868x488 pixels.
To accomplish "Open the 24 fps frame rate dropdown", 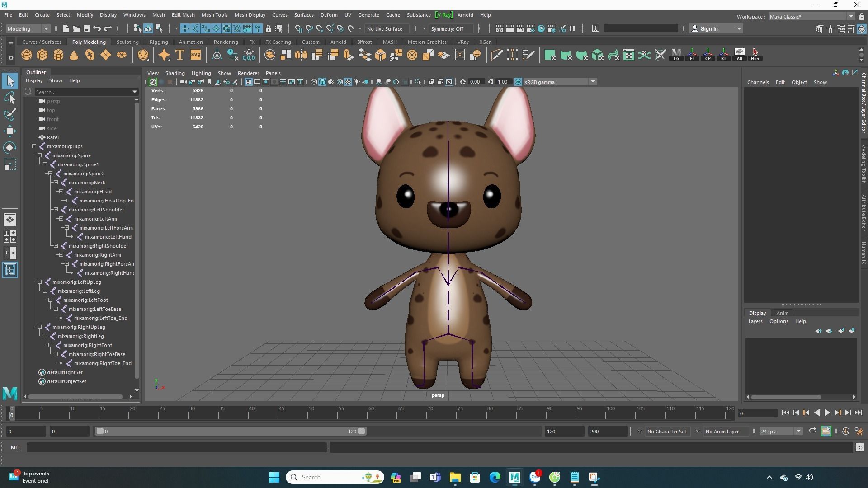I will pyautogui.click(x=781, y=431).
